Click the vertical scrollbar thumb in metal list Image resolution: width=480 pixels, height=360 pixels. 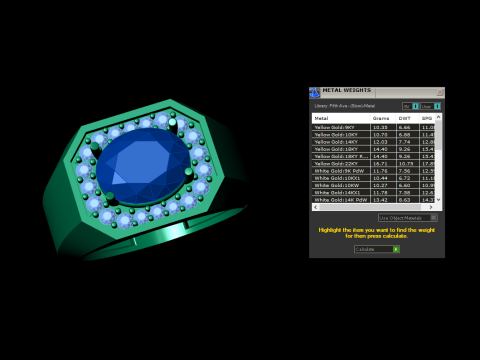pos(439,135)
